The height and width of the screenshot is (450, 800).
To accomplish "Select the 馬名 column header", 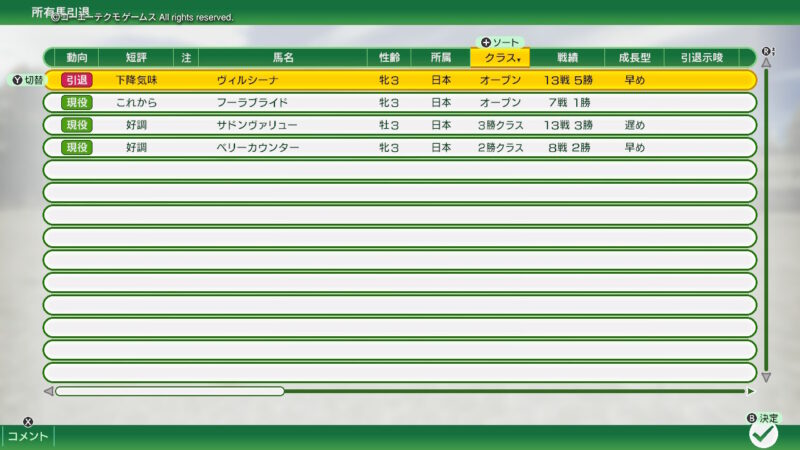I will [283, 58].
